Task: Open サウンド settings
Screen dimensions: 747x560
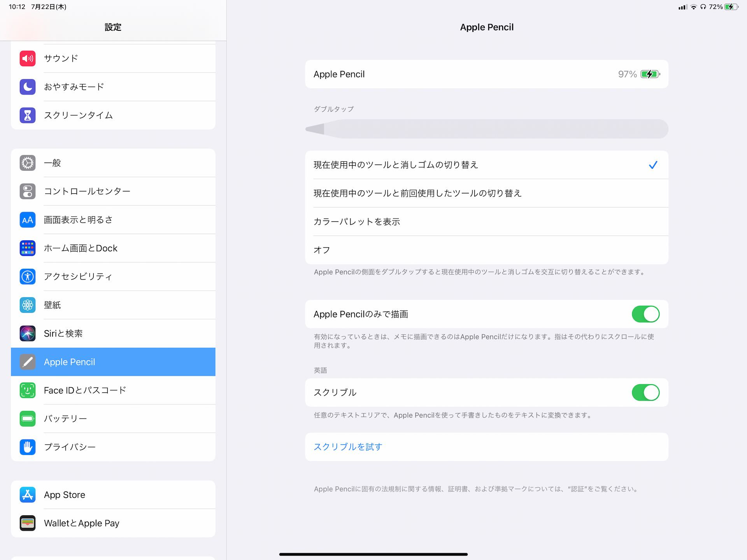Action: 113,58
